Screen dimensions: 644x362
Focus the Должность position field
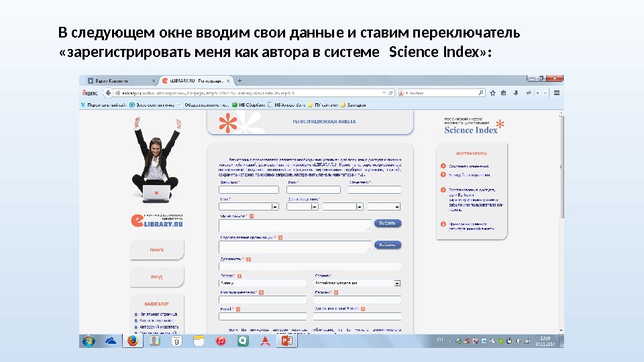310,266
